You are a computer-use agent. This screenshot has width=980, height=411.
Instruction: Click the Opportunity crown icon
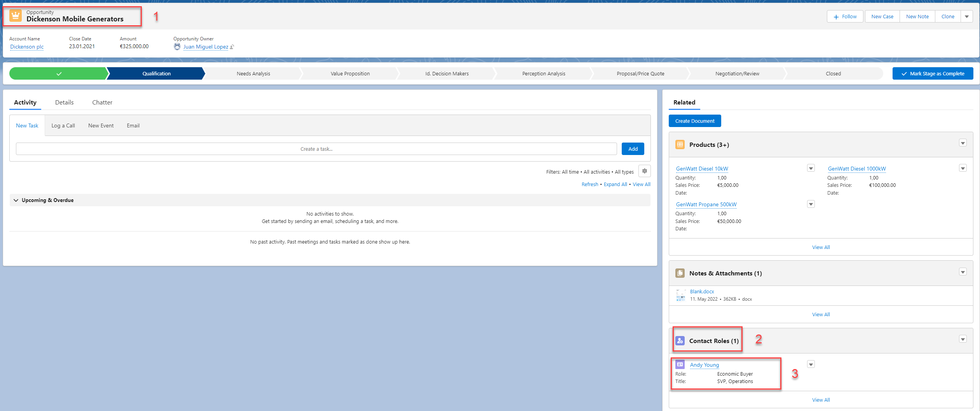16,16
